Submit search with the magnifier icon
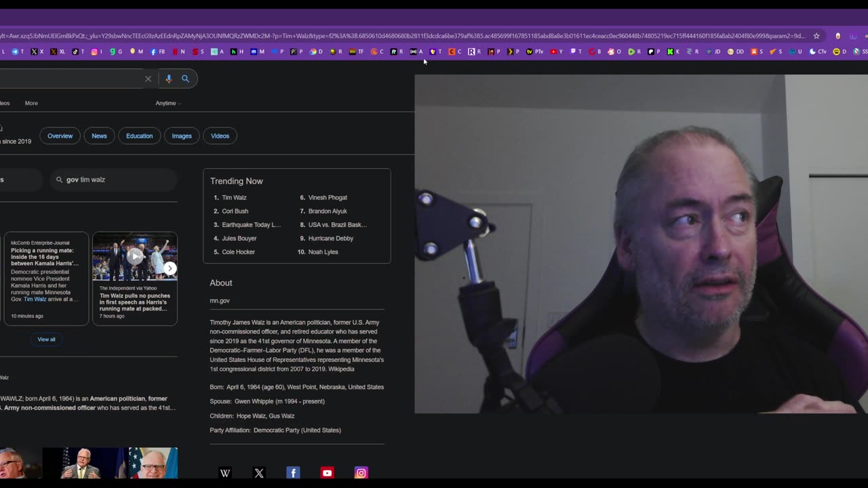 185,79
